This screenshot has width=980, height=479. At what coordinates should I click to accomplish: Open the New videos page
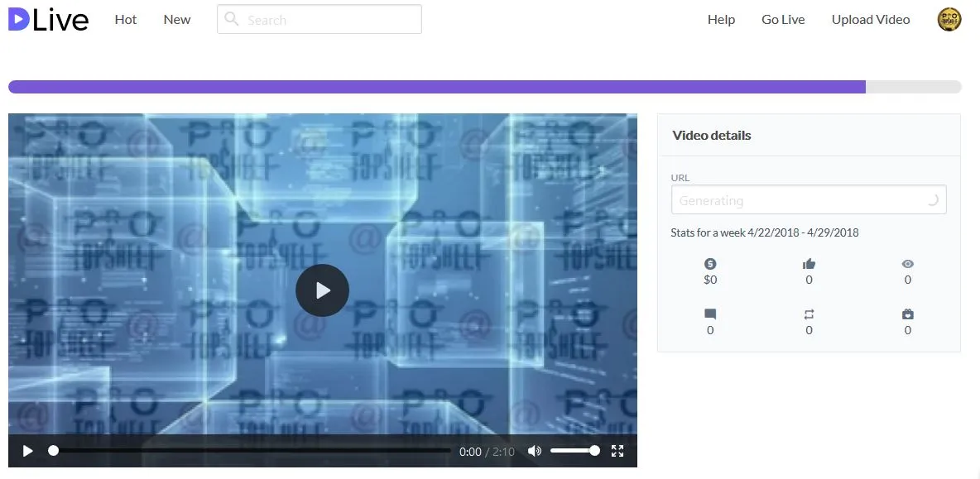(177, 20)
